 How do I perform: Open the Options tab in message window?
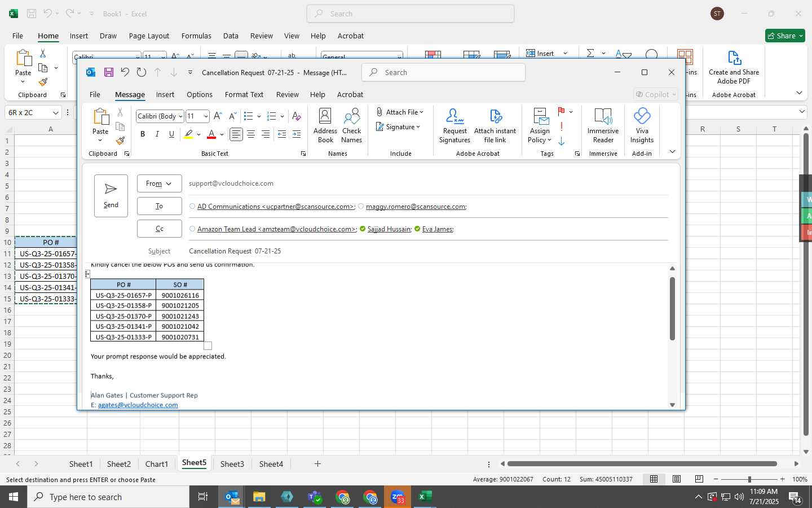(x=200, y=94)
